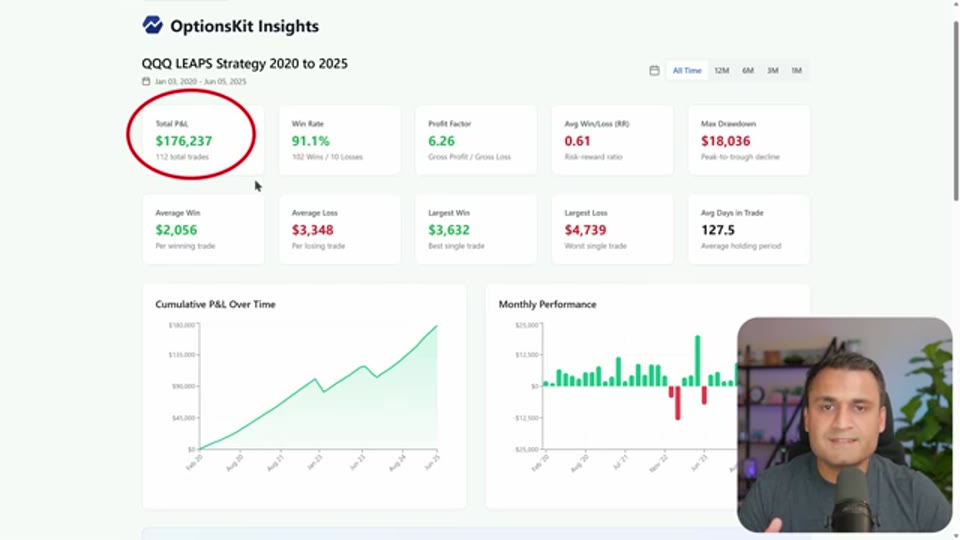Click the Largest Loss value $4,739
The image size is (960, 540).
click(585, 230)
